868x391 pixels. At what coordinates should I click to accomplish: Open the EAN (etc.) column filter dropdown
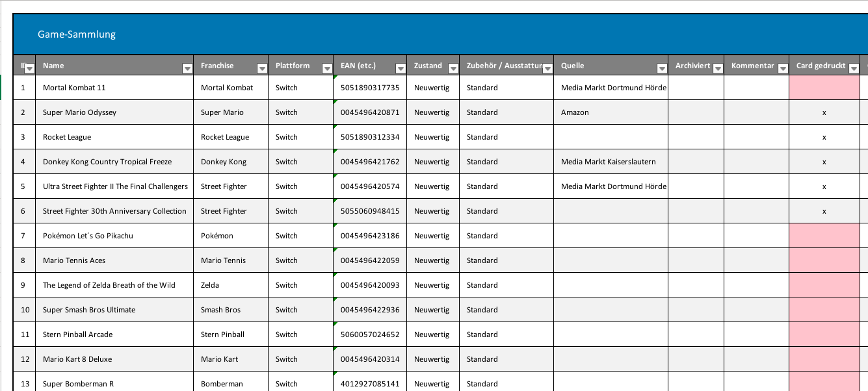(x=401, y=68)
